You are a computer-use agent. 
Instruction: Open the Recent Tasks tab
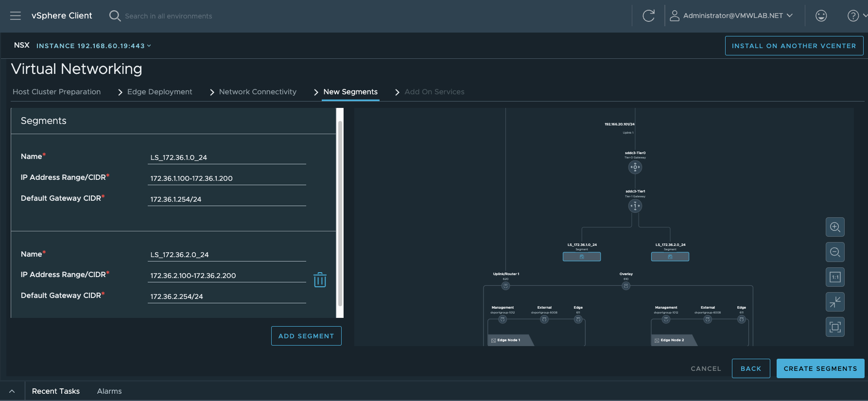pyautogui.click(x=56, y=391)
